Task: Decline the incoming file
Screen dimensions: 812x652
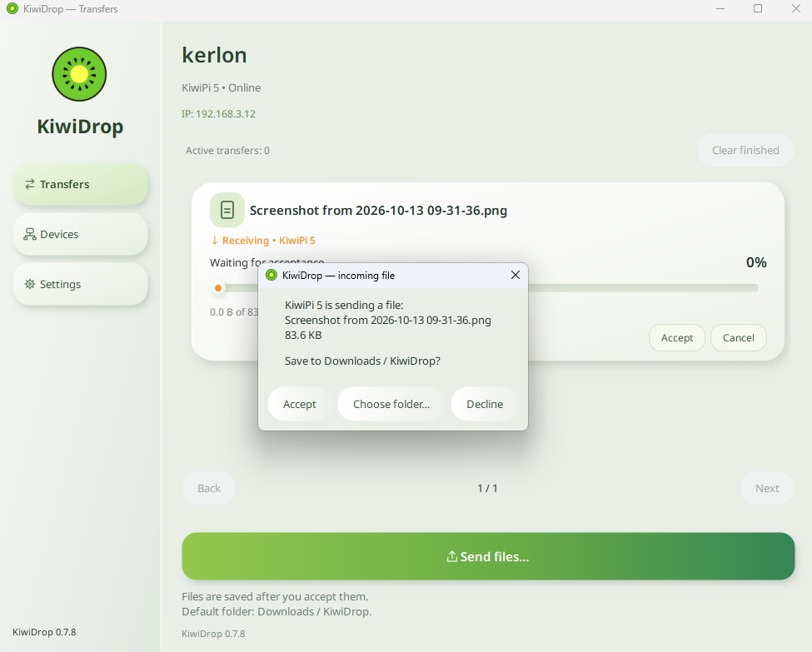Action: click(x=485, y=404)
